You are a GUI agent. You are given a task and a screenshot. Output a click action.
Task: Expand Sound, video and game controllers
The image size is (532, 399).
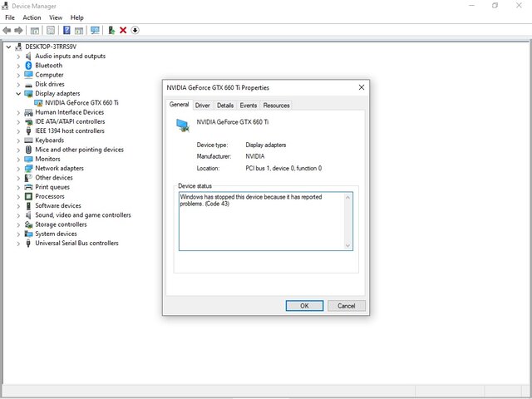coord(18,215)
